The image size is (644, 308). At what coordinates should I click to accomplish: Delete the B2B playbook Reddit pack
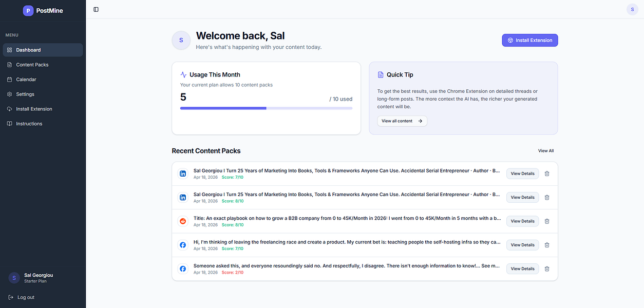click(547, 221)
